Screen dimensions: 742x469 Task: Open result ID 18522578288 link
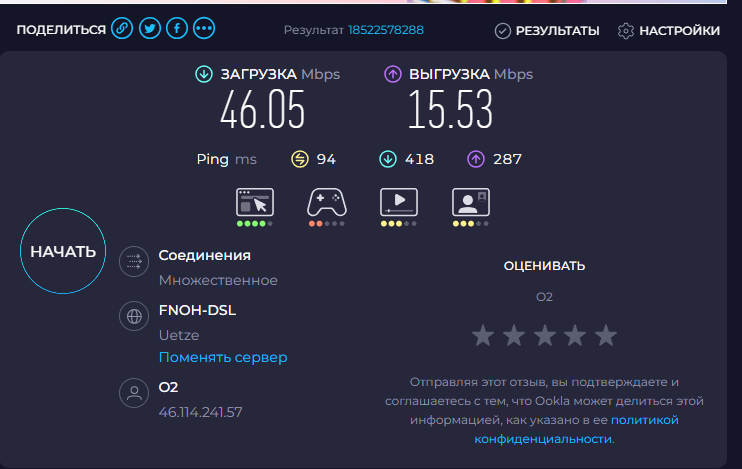(x=386, y=31)
